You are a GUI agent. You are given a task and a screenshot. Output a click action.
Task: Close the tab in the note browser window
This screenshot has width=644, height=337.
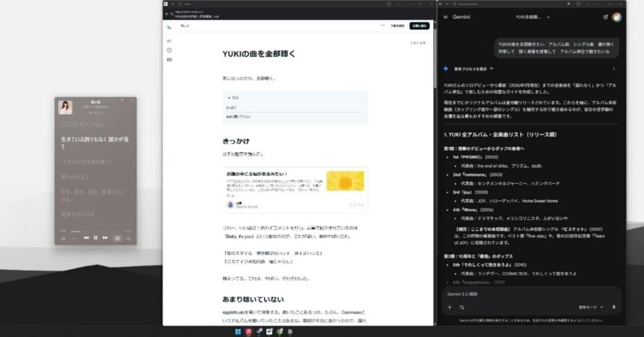[x=167, y=14]
